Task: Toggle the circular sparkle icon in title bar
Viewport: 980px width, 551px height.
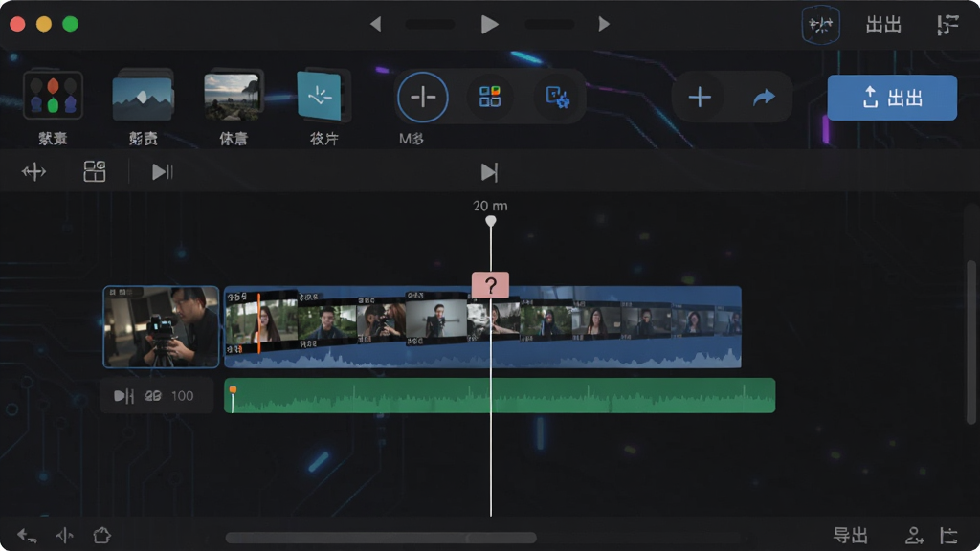Action: point(820,25)
